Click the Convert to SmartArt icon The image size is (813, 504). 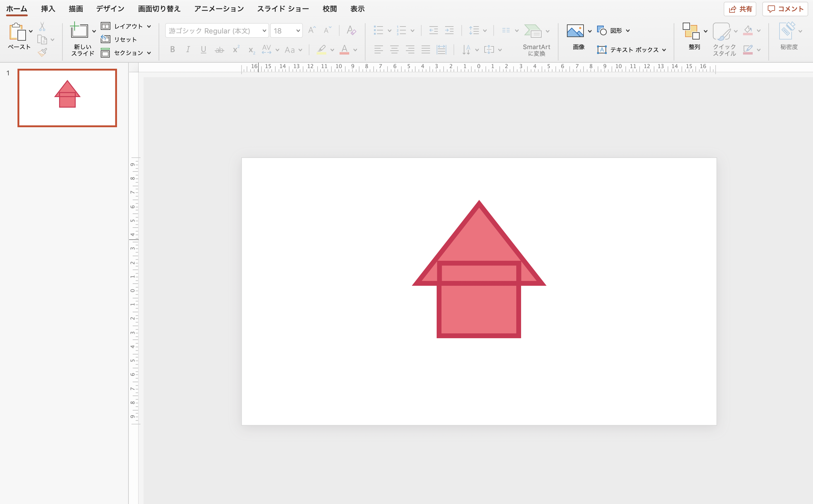(533, 31)
